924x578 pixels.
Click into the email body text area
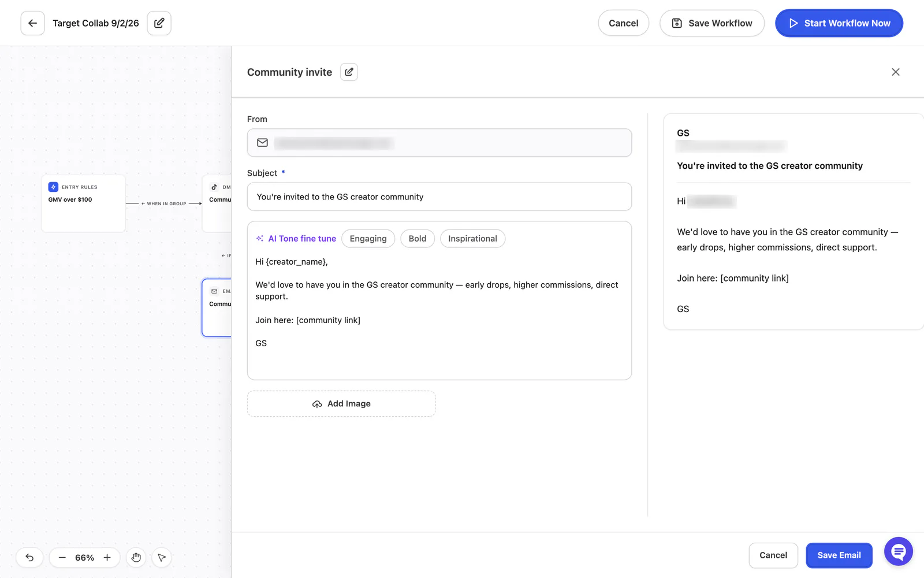point(439,312)
